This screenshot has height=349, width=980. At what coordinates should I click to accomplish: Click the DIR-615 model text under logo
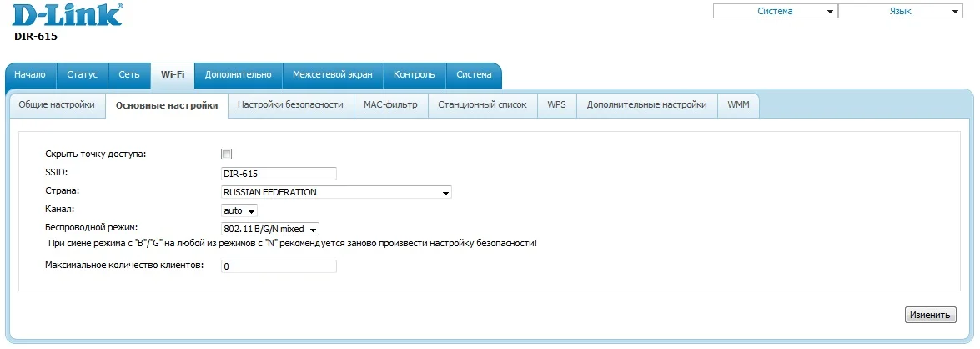pos(36,37)
